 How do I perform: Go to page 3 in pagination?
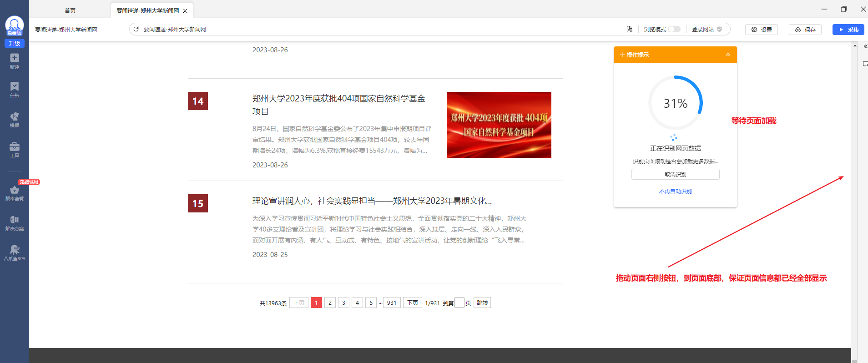click(344, 302)
